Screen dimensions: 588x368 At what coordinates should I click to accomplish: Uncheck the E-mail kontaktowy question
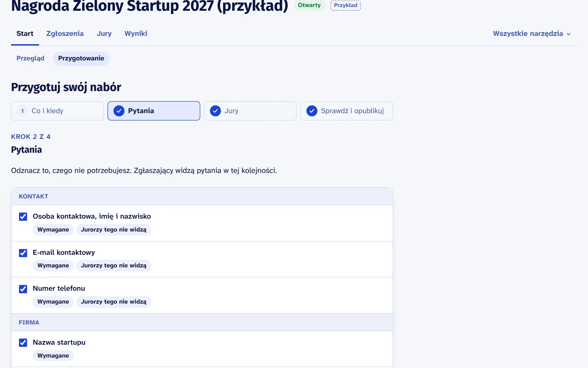[23, 253]
